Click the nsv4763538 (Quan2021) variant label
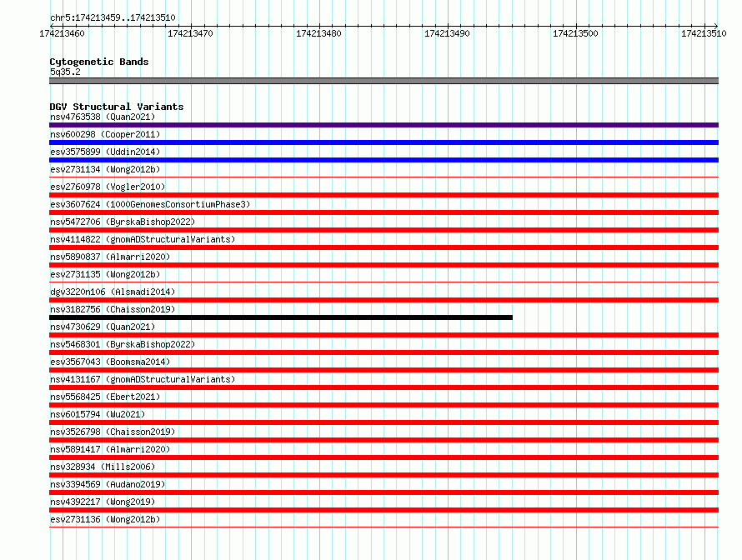This screenshot has height=560, width=742. click(x=103, y=117)
